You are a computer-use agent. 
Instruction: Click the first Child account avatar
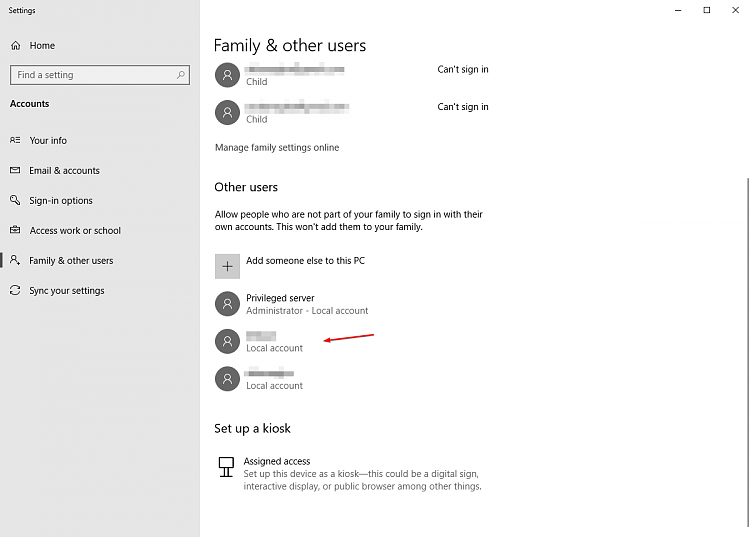pyautogui.click(x=227, y=75)
